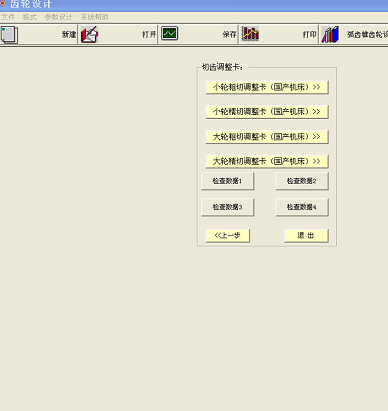Open a file via the 打开 icon
The height and width of the screenshot is (411, 388).
click(89, 35)
